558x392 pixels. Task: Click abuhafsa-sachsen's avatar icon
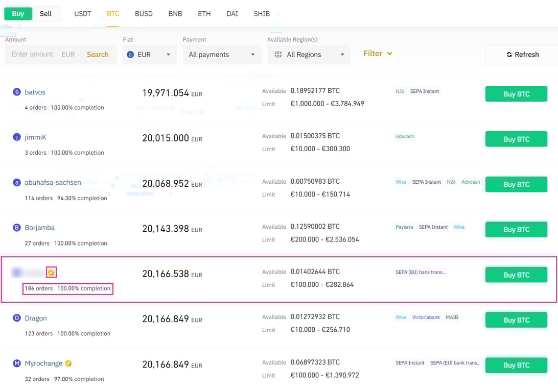[17, 182]
